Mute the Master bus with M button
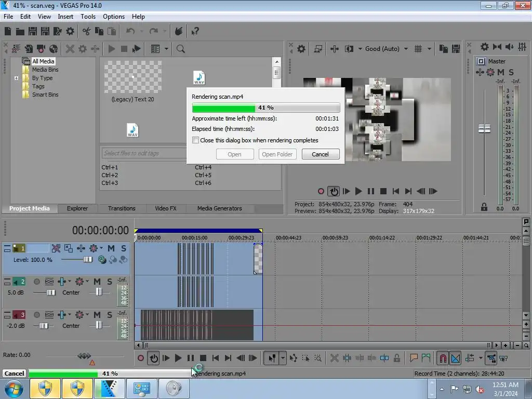 500,72
